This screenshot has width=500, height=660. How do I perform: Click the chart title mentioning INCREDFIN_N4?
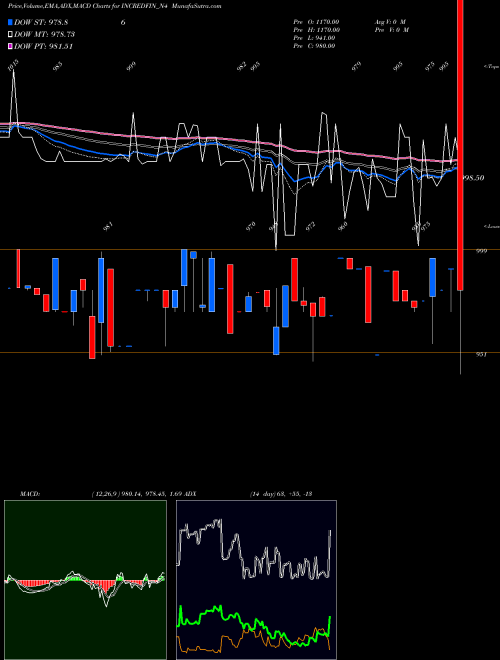(114, 6)
